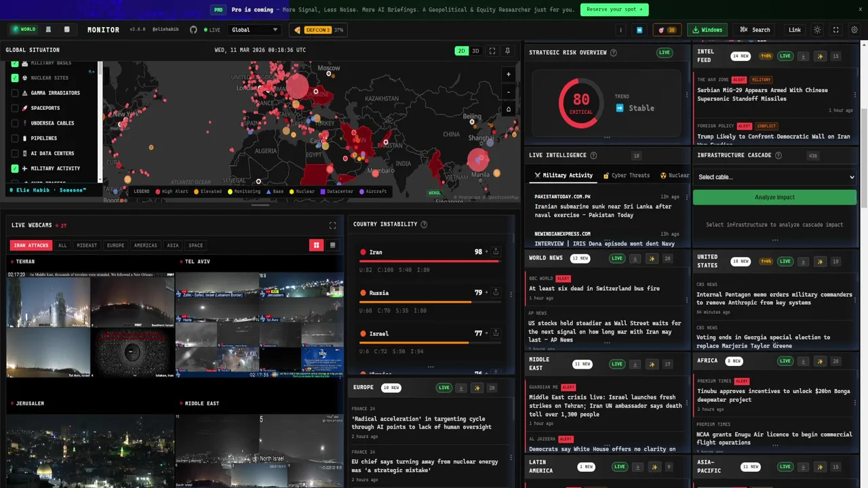
Task: Click Iran instability red progress bar
Action: [x=430, y=261]
